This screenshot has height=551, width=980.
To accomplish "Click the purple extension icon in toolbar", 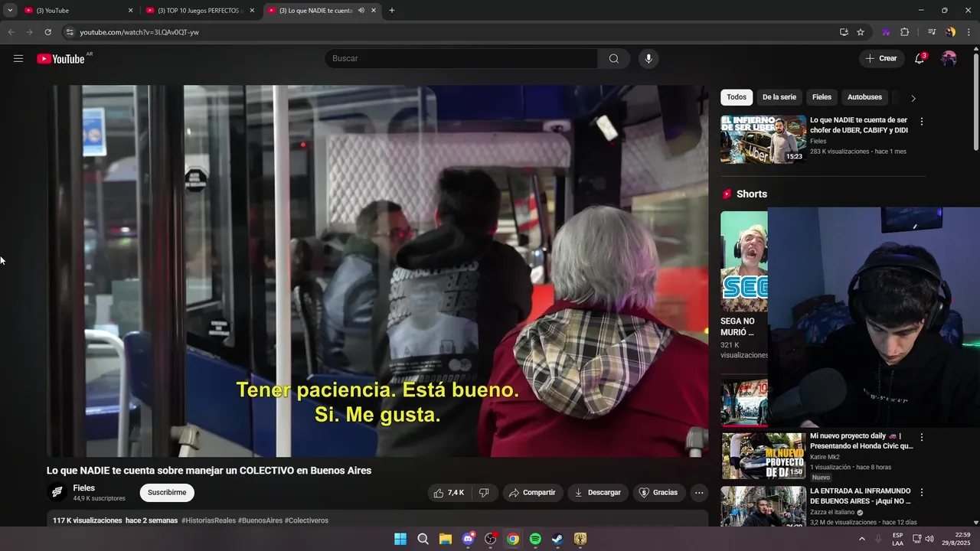I will [x=886, y=32].
